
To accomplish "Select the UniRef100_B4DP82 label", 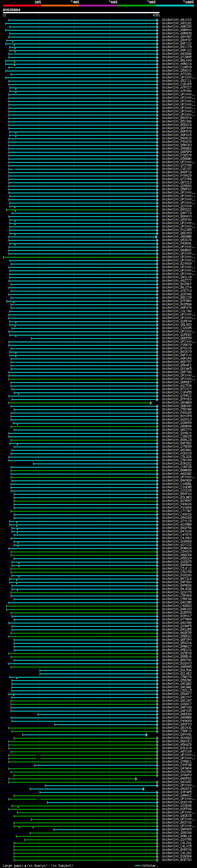I will [177, 778].
